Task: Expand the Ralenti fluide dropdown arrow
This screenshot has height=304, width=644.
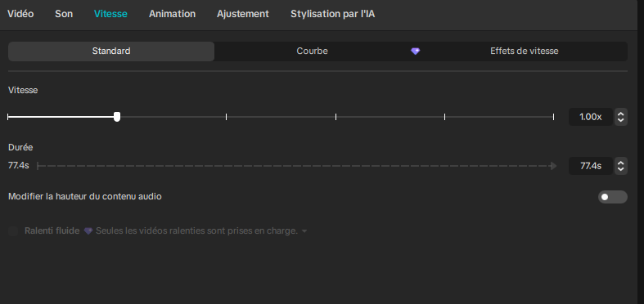Action: coord(304,231)
